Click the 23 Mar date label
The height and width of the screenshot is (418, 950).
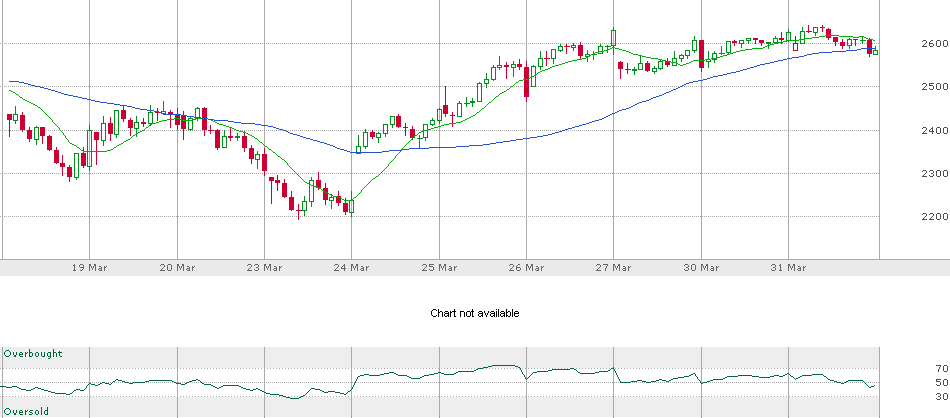tap(264, 268)
